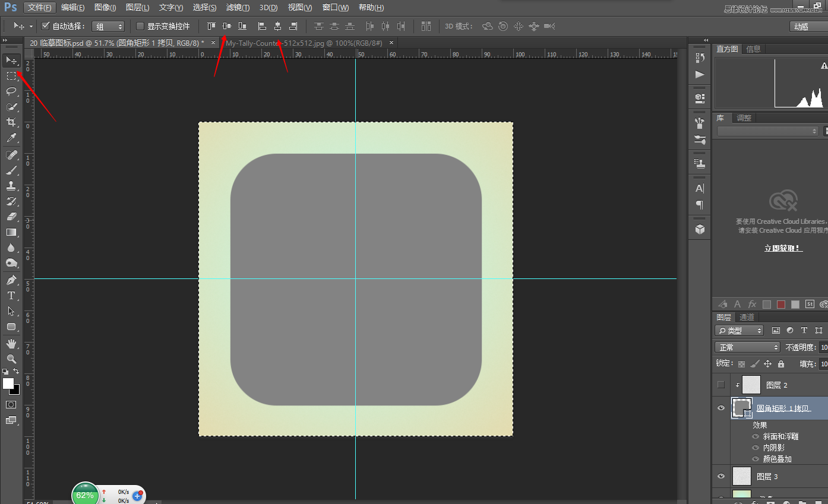Select the Lasso tool
The height and width of the screenshot is (504, 828).
pyautogui.click(x=11, y=91)
